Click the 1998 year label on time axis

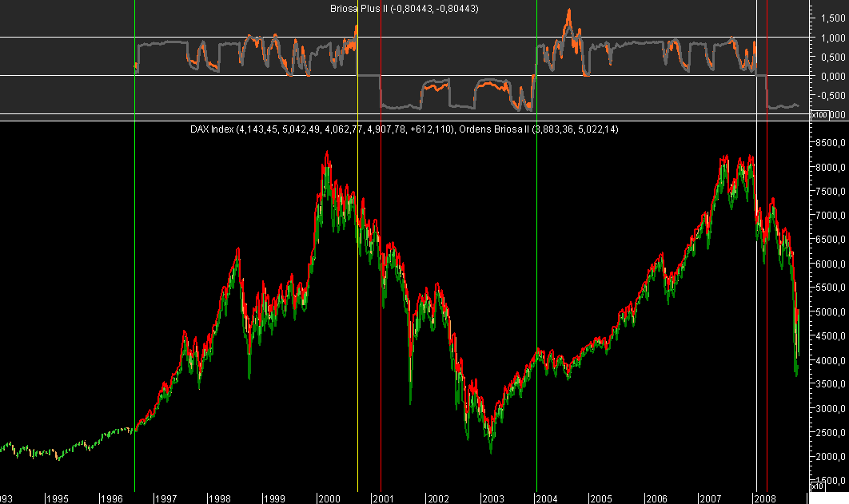tap(220, 498)
